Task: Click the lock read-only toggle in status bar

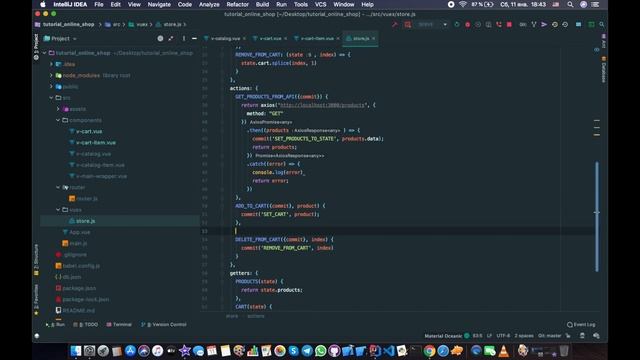Action: click(568, 336)
